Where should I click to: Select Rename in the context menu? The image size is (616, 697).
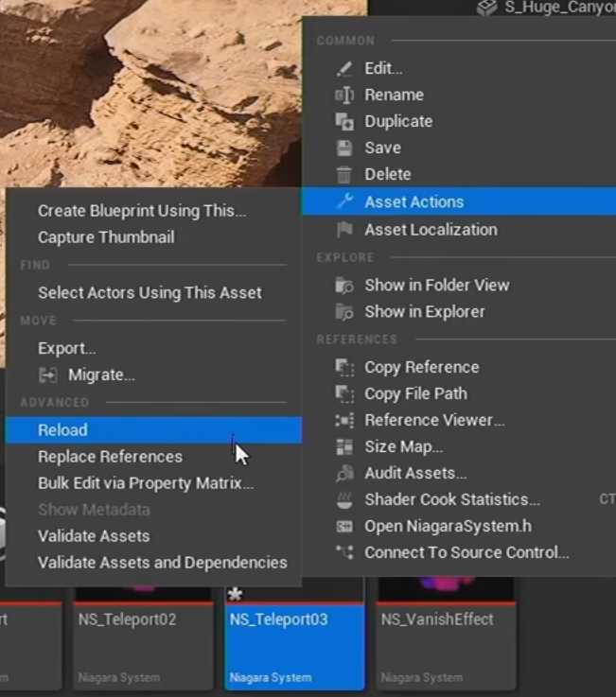459,96
